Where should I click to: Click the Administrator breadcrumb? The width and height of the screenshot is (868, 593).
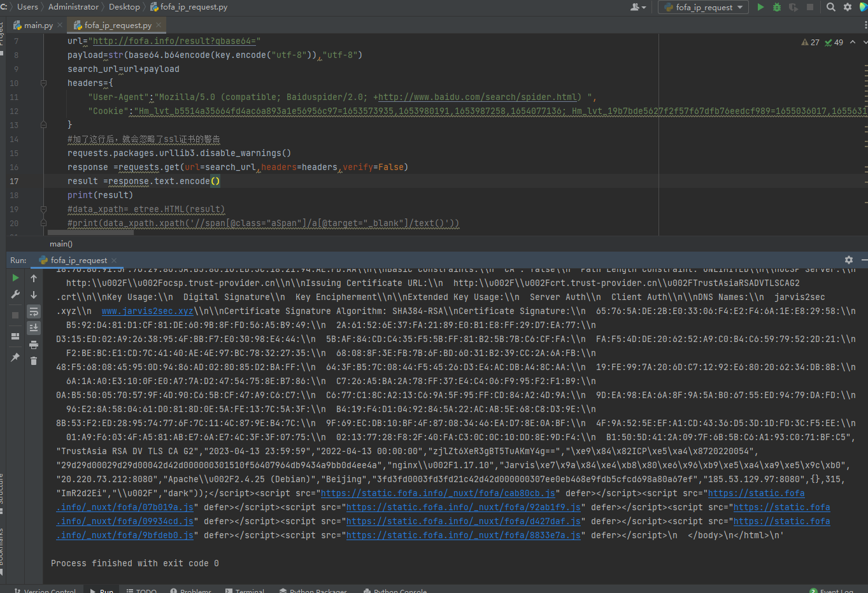(x=73, y=6)
